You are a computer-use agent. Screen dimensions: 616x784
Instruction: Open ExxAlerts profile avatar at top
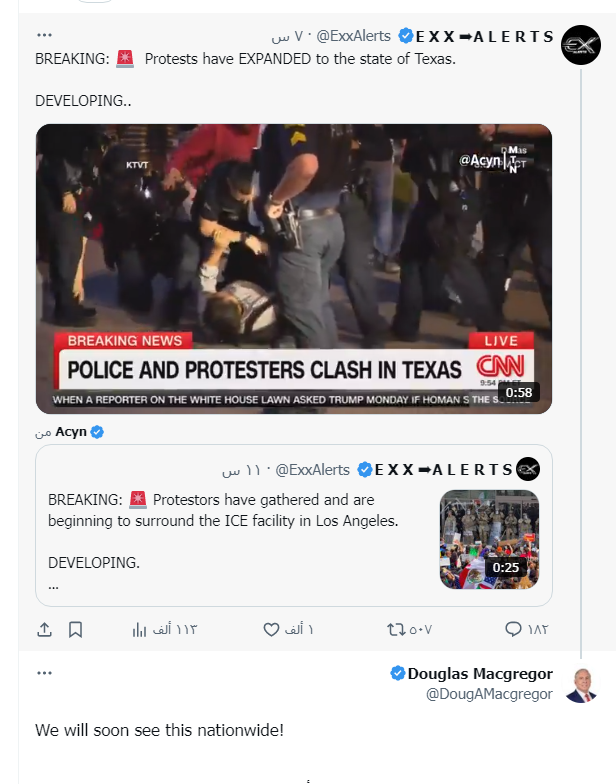[x=580, y=45]
